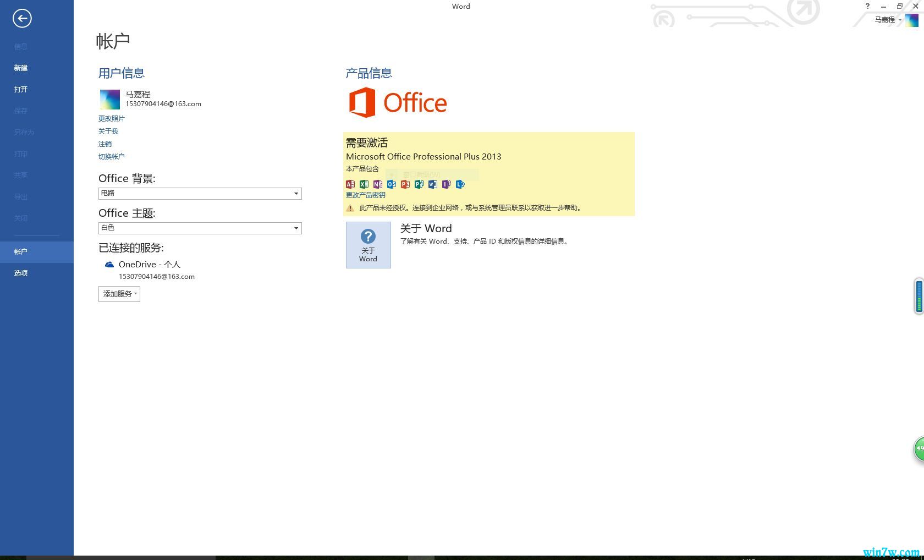Screen dimensions: 924x560
Task: Click the OneDrive - 个人 service entry
Action: (150, 265)
